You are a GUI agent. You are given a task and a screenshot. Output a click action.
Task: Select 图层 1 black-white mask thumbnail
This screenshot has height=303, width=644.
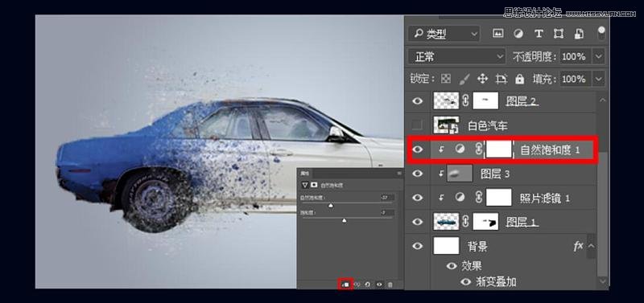coord(485,221)
